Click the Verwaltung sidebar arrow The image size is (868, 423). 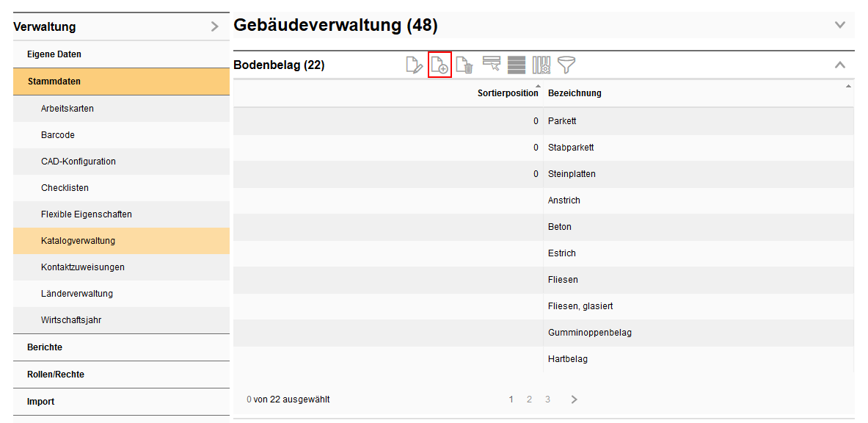(214, 27)
